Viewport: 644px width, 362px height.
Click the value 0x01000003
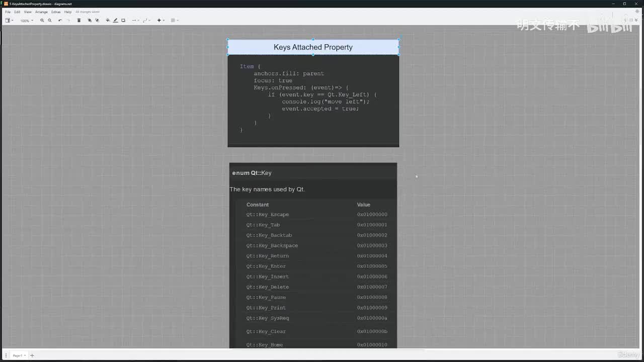[372, 246]
